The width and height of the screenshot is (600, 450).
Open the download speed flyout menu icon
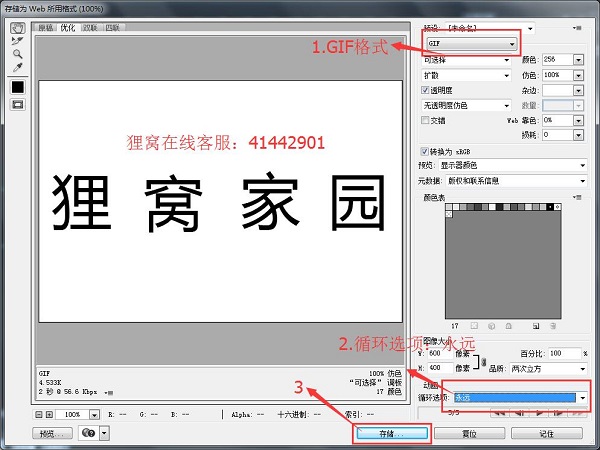[109, 393]
